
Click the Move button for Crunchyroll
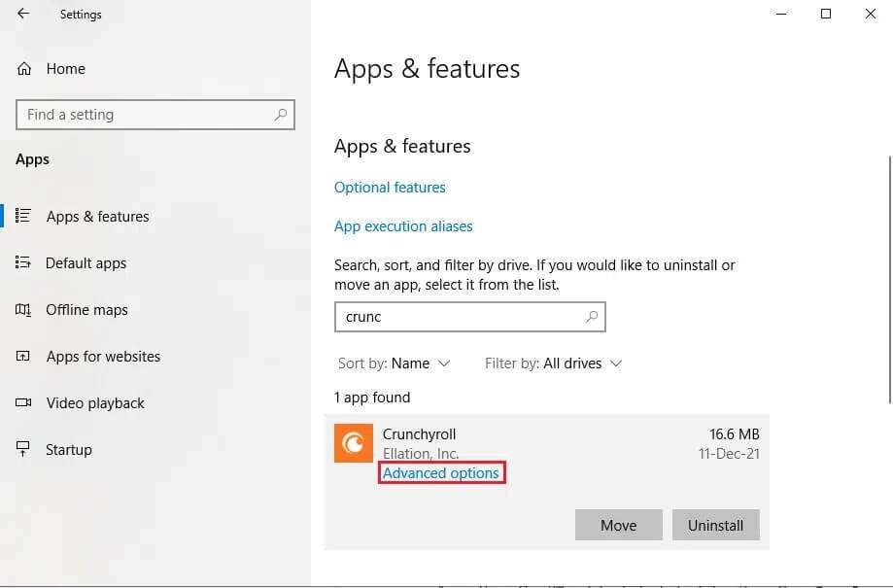pyautogui.click(x=619, y=525)
